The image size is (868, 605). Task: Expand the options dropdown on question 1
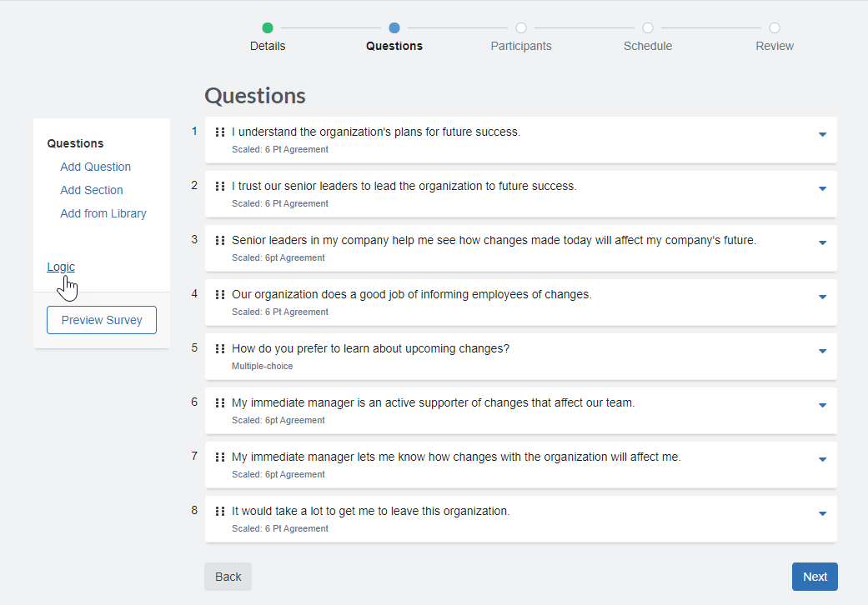tap(822, 133)
